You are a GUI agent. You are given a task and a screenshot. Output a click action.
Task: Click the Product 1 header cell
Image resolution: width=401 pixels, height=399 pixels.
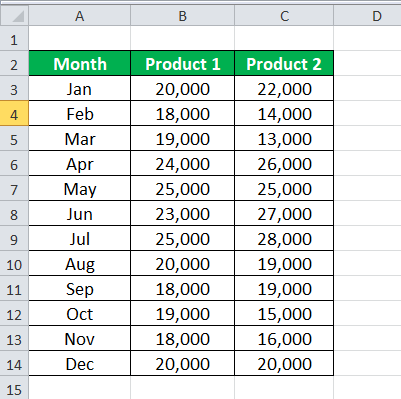183,63
